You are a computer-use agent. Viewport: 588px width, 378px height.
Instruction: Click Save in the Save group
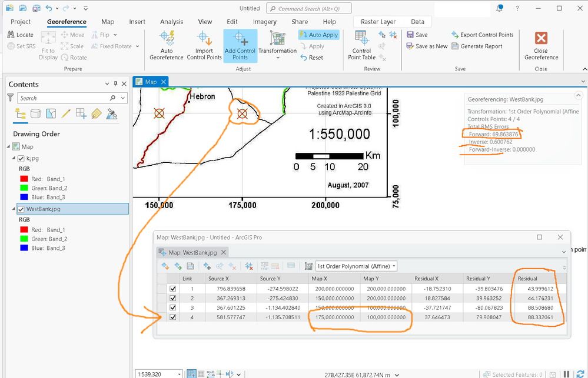click(417, 35)
